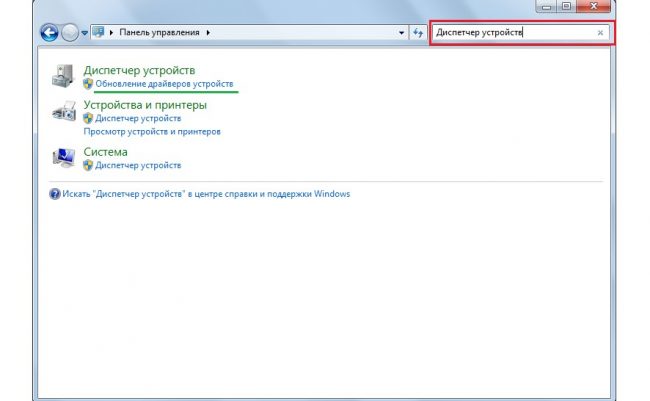Open the 'Устройства и принтеры' heading
Viewport: 650px width, 401px height.
click(145, 104)
